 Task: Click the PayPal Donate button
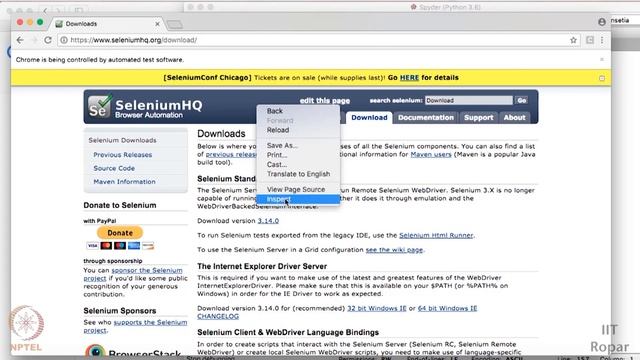[x=120, y=233]
